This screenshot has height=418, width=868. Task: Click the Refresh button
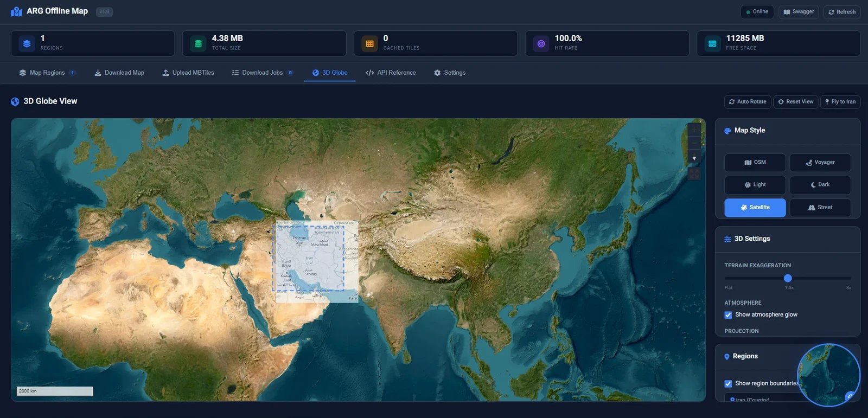[x=842, y=12]
